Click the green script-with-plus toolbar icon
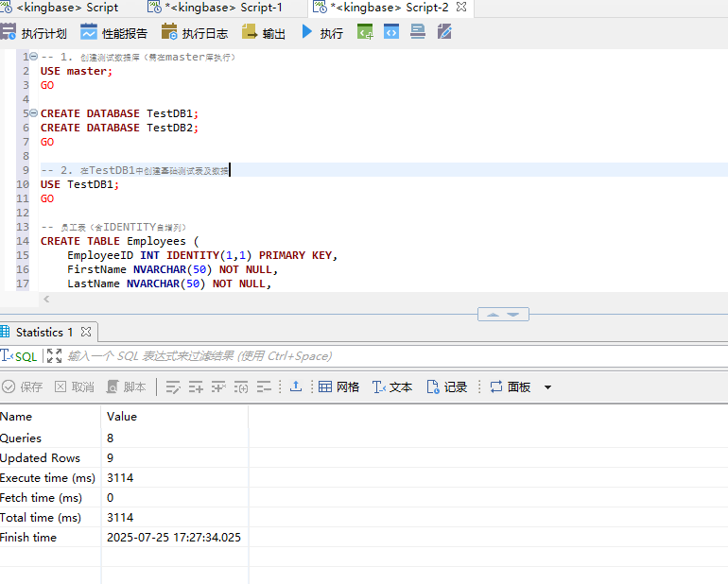Image resolution: width=728 pixels, height=584 pixels. [x=365, y=32]
